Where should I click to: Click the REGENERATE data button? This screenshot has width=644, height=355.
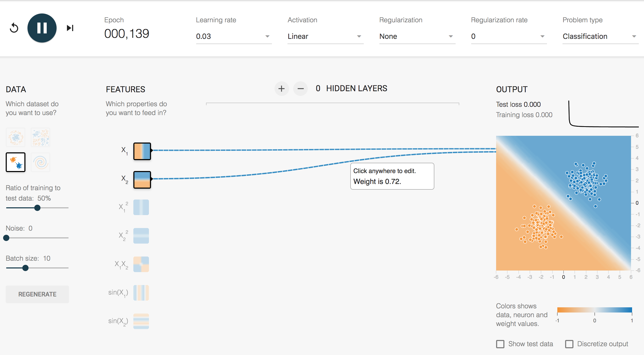click(x=37, y=294)
